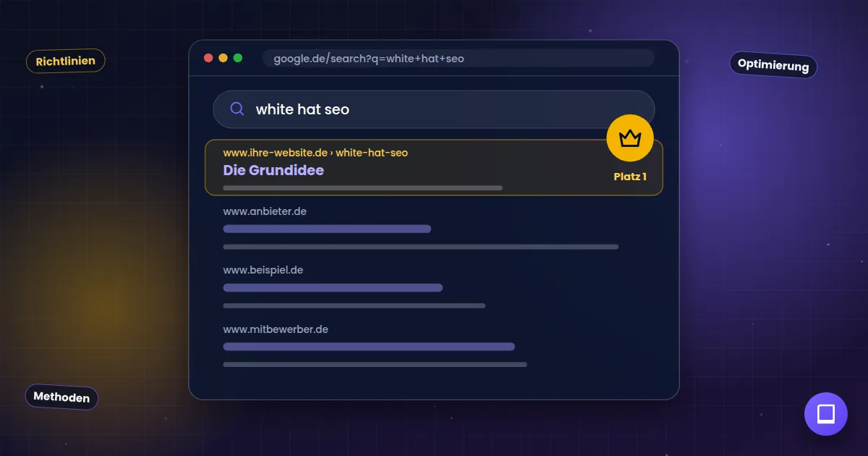Open the www.anbieter.de result

tap(265, 211)
